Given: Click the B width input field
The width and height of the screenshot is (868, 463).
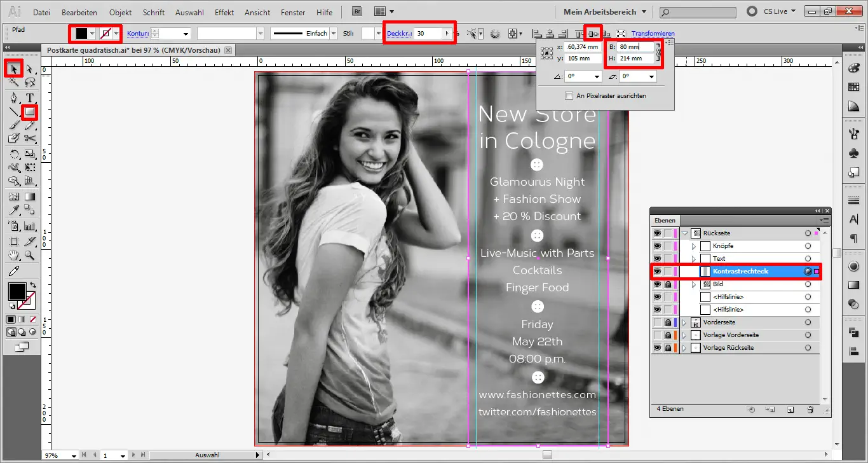Looking at the screenshot, I should [637, 47].
